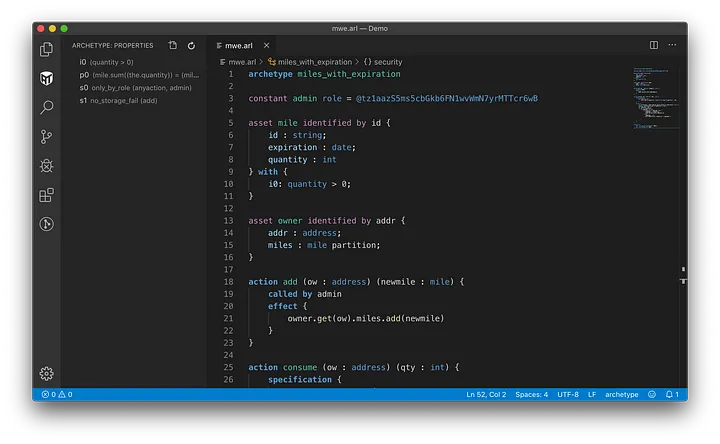Select the mwe.arl editor tab
The height and width of the screenshot is (444, 720).
238,45
